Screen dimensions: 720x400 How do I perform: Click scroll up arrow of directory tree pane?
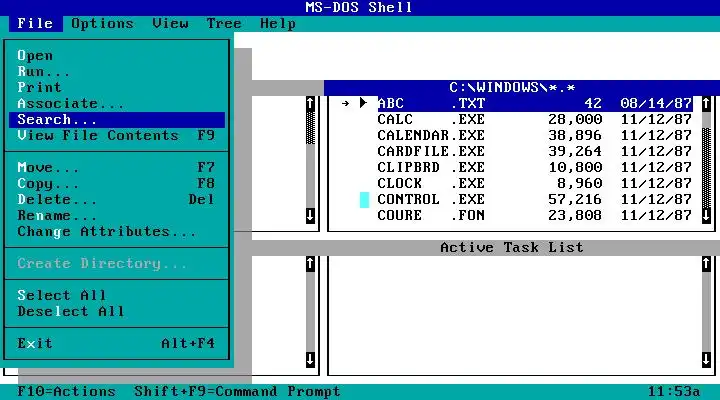310,103
